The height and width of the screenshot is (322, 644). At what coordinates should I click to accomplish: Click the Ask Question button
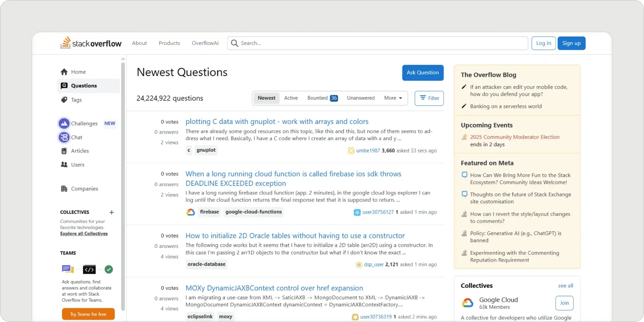(x=423, y=72)
